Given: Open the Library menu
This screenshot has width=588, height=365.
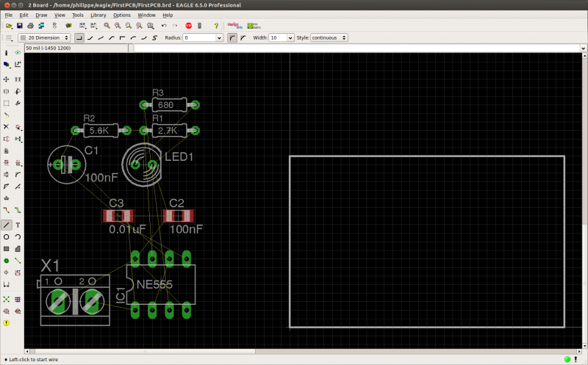Looking at the screenshot, I should pyautogui.click(x=98, y=15).
